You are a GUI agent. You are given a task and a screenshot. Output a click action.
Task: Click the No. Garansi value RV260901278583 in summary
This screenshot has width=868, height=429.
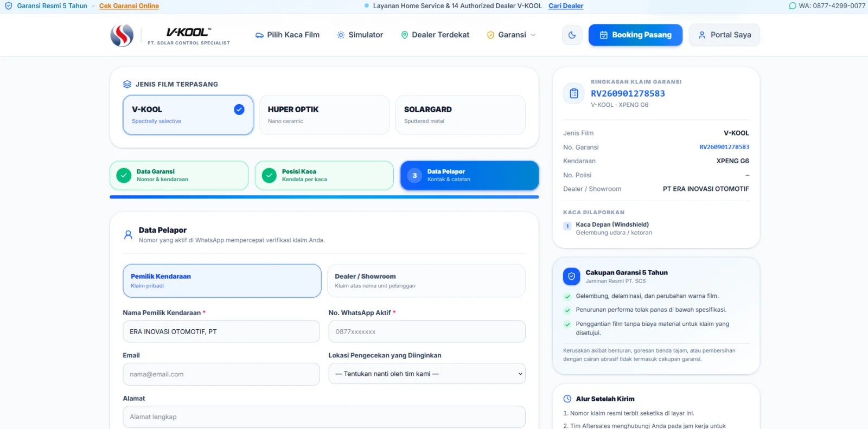724,147
